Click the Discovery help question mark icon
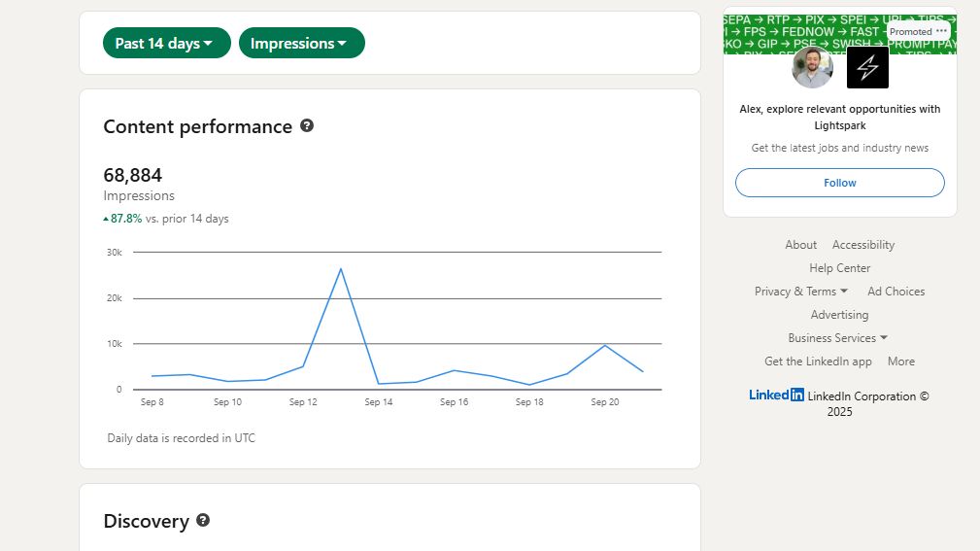The height and width of the screenshot is (551, 980). 203,520
